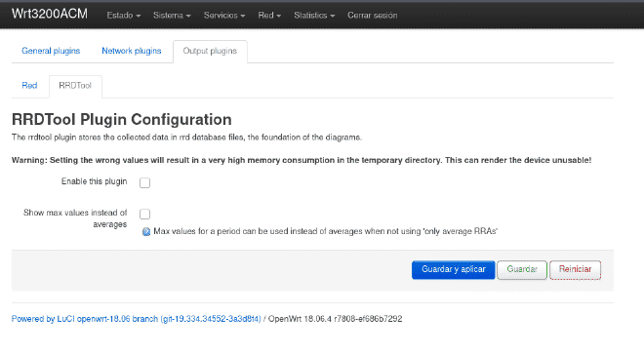Toggle Show max values instead of averages

click(x=145, y=214)
